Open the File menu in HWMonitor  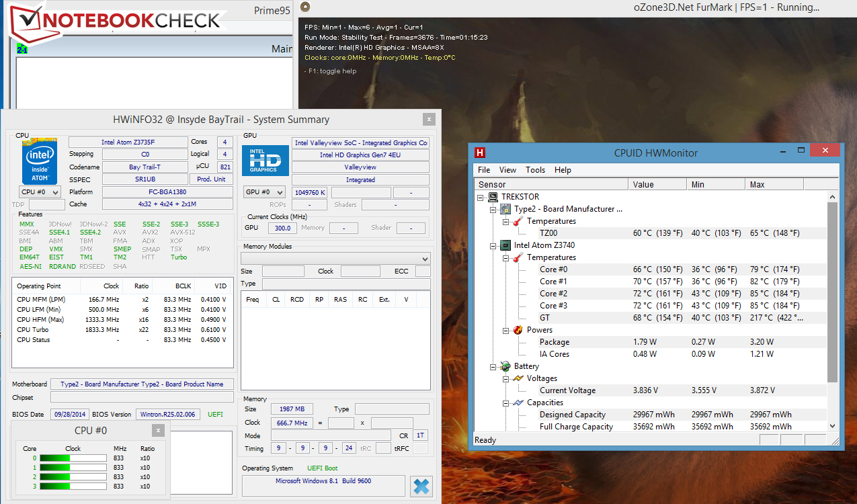pyautogui.click(x=484, y=170)
